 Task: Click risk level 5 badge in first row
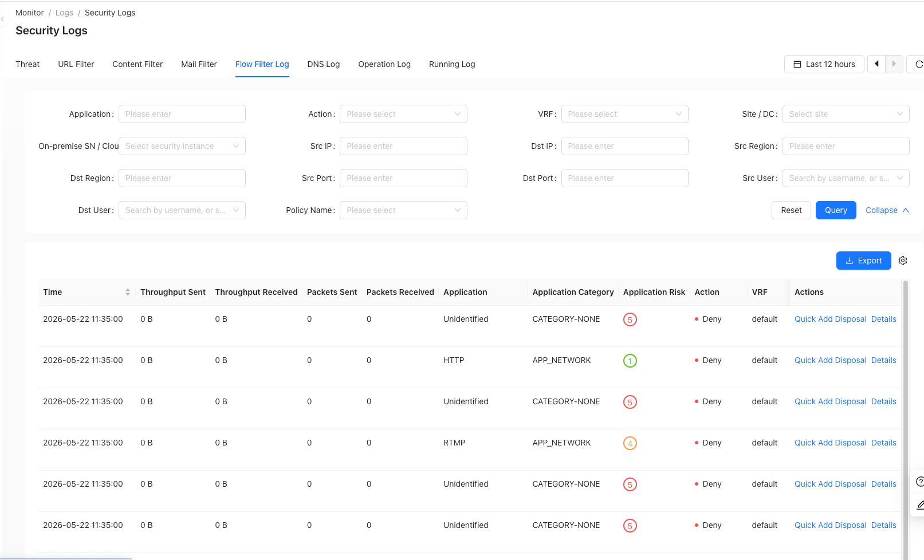pos(630,320)
